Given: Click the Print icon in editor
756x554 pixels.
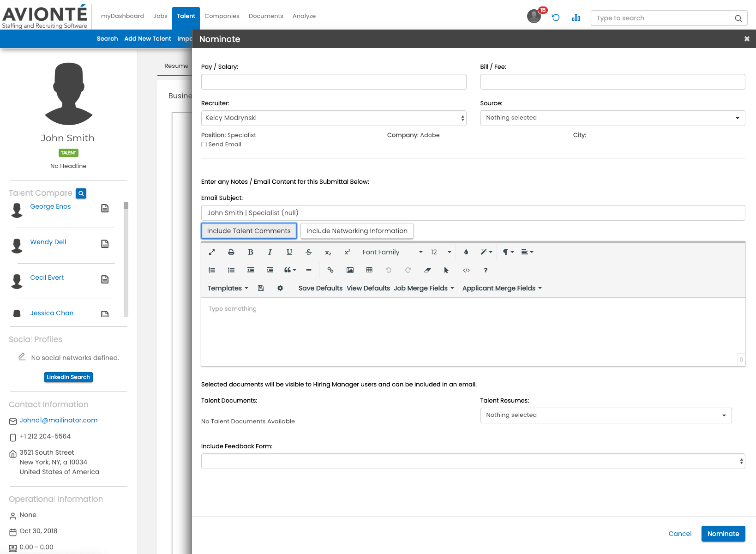Looking at the screenshot, I should coord(231,252).
